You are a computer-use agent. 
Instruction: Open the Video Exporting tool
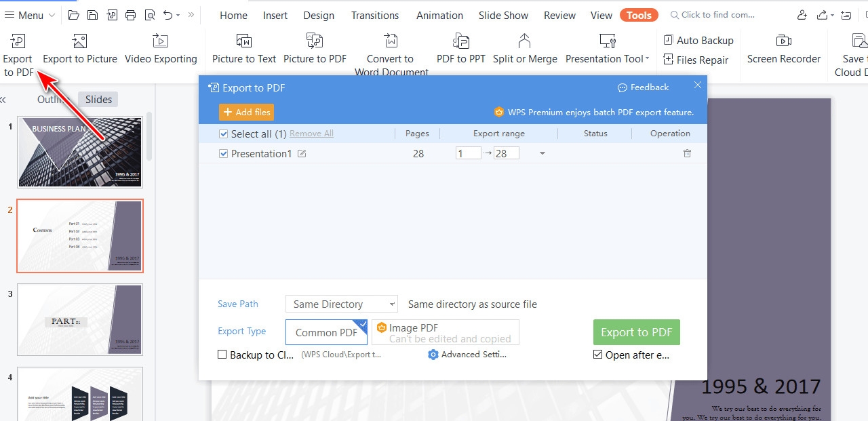coord(161,49)
